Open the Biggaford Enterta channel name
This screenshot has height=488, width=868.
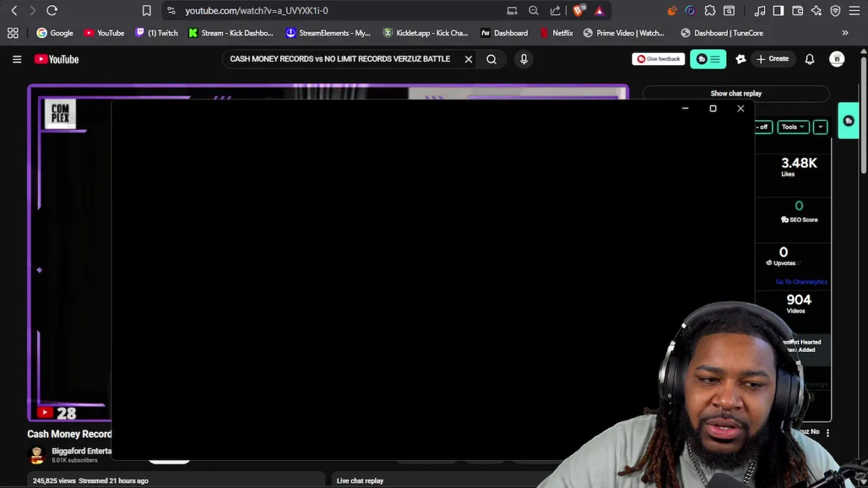click(x=81, y=451)
